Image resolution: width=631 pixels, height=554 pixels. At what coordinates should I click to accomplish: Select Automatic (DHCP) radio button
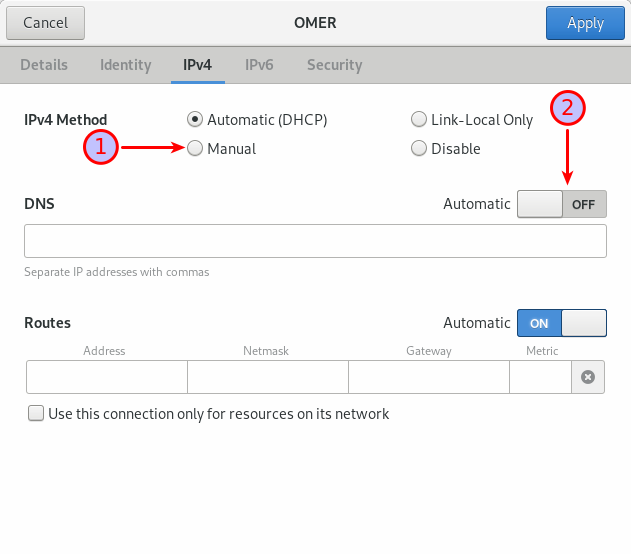click(x=195, y=120)
